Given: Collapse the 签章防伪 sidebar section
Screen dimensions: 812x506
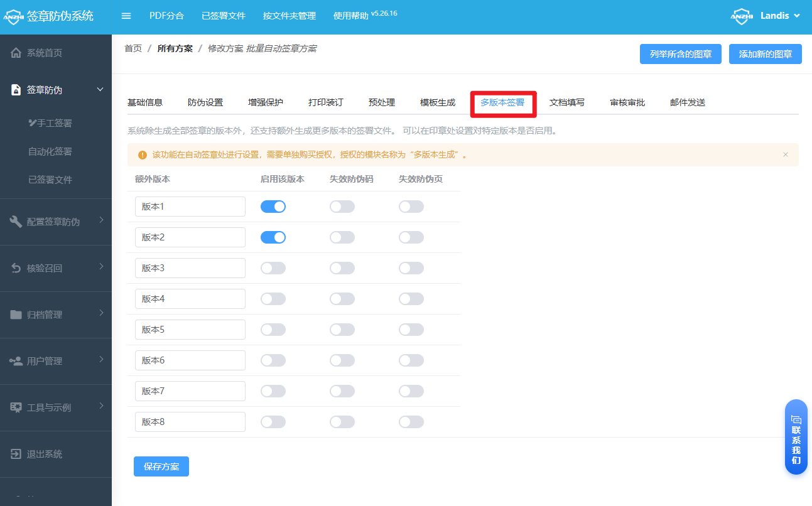Looking at the screenshot, I should point(100,89).
